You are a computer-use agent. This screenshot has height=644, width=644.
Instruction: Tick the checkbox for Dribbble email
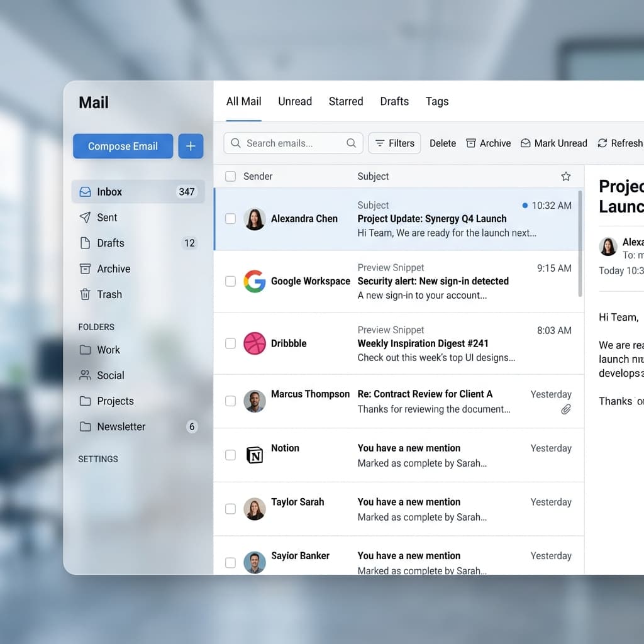230,343
